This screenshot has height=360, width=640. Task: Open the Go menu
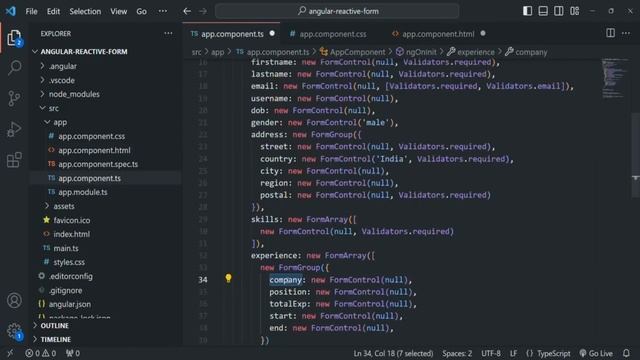point(141,11)
